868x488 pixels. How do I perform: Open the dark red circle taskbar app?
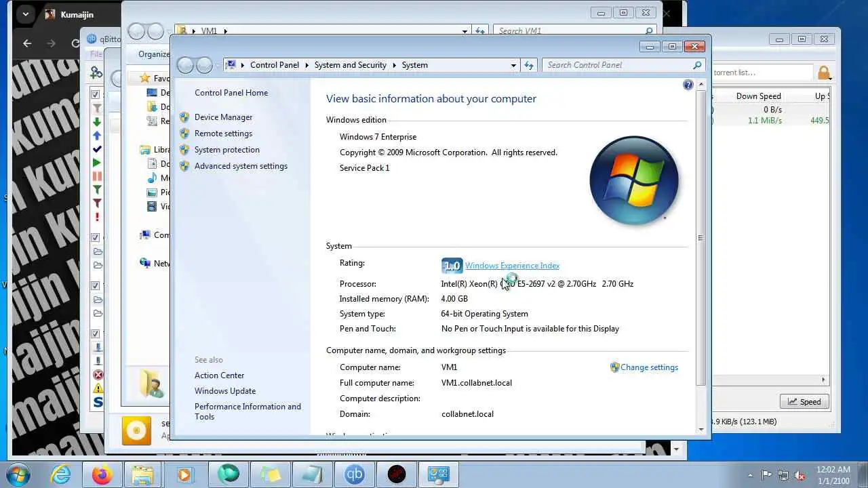397,474
